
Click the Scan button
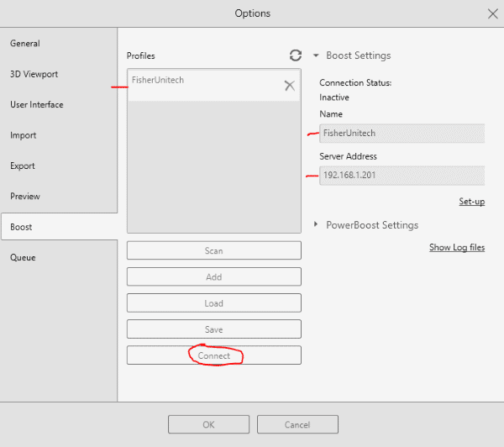tap(213, 250)
